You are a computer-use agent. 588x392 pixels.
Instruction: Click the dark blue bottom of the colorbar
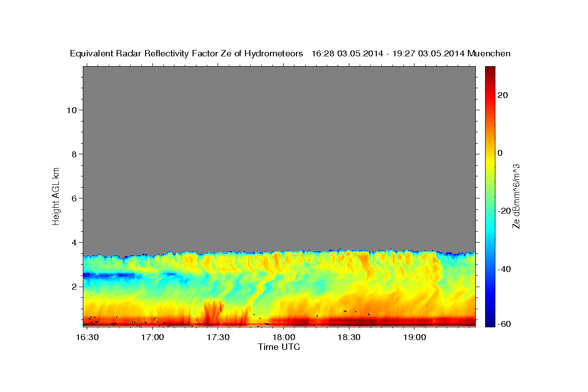pyautogui.click(x=490, y=321)
